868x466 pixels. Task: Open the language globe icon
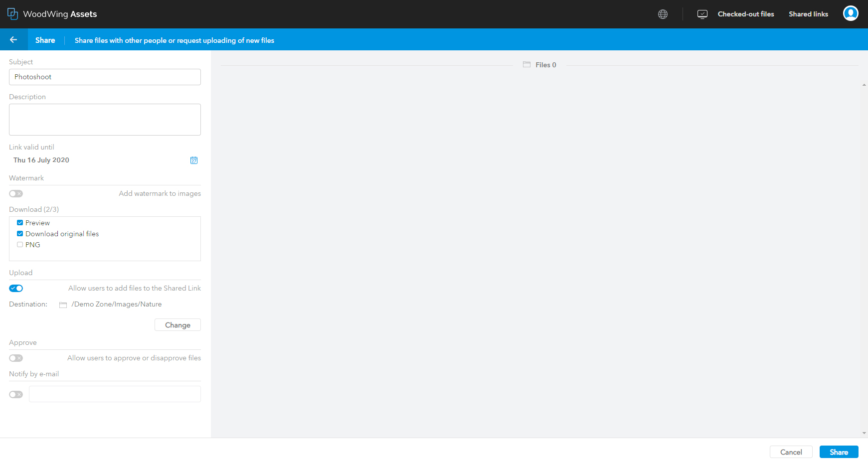663,13
